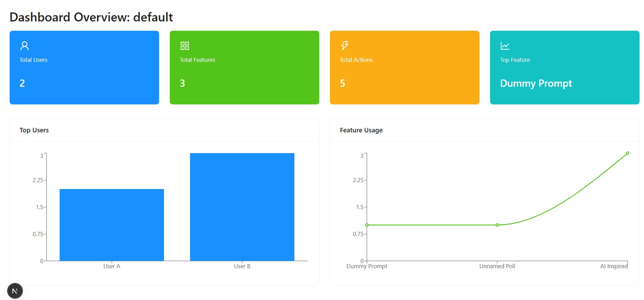
Task: Click the 2.25 tick label in Feature Usage chart
Action: pyautogui.click(x=358, y=180)
